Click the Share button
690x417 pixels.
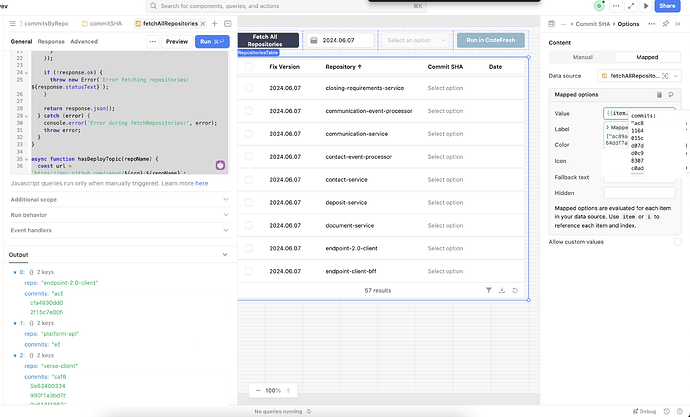coord(667,6)
